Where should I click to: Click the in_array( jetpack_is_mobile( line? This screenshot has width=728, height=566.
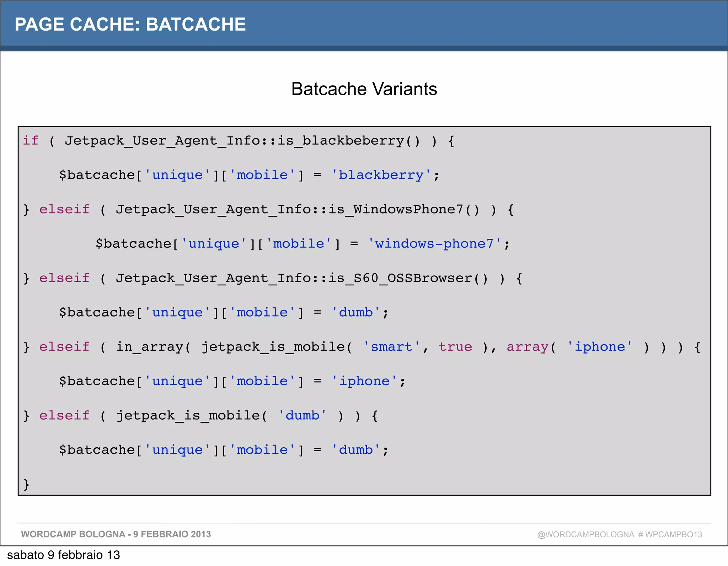click(362, 347)
